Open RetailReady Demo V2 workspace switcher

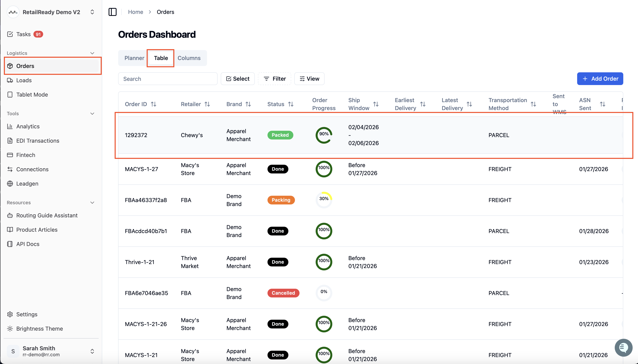(51, 12)
